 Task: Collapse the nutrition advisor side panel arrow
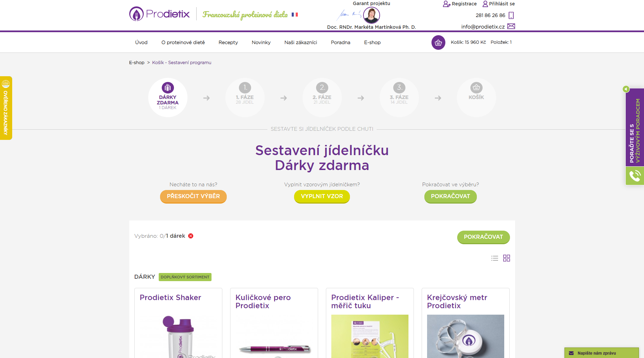point(626,89)
